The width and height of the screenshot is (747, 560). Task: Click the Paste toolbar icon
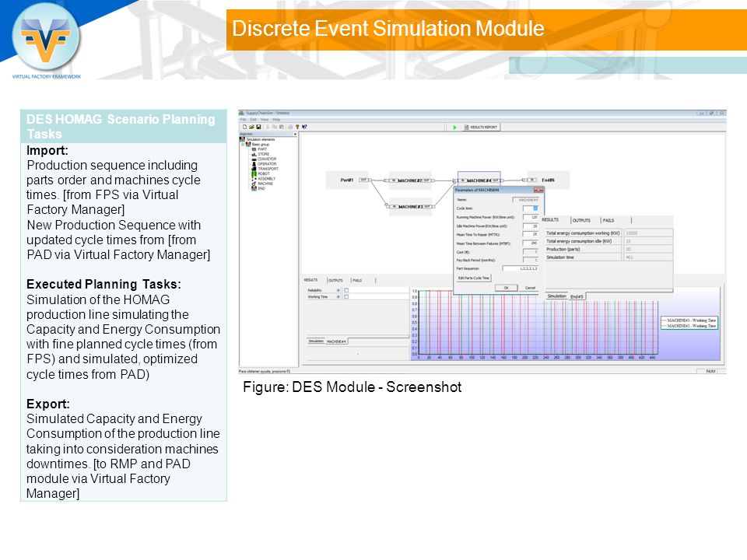click(x=282, y=127)
